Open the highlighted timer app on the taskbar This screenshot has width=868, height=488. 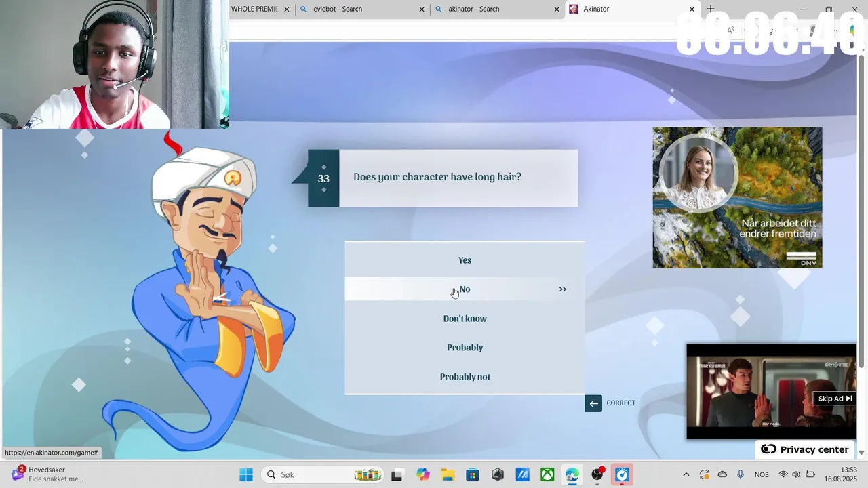coord(622,474)
